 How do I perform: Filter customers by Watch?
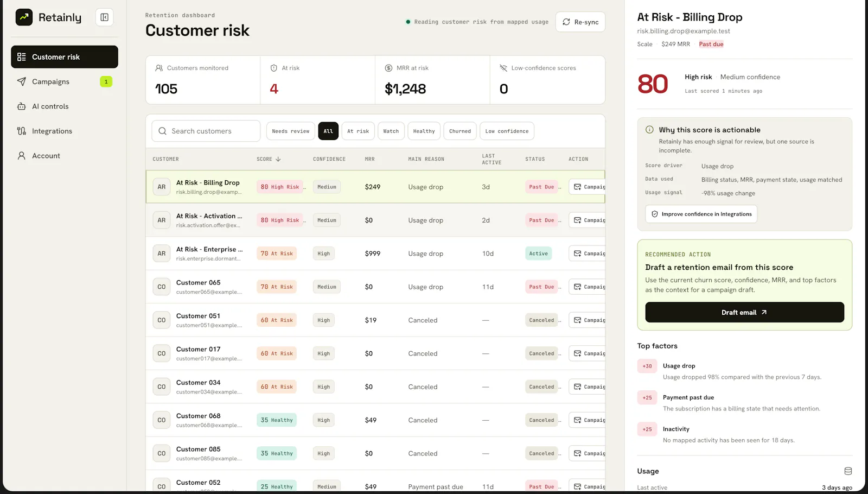point(391,131)
